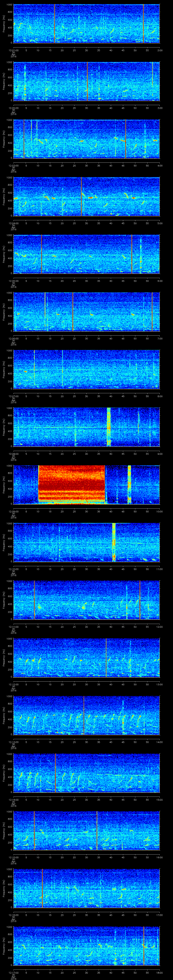This screenshot has height=980, width=173.
Task: Click the '14:00' end time label
Action: pyautogui.click(x=159, y=742)
